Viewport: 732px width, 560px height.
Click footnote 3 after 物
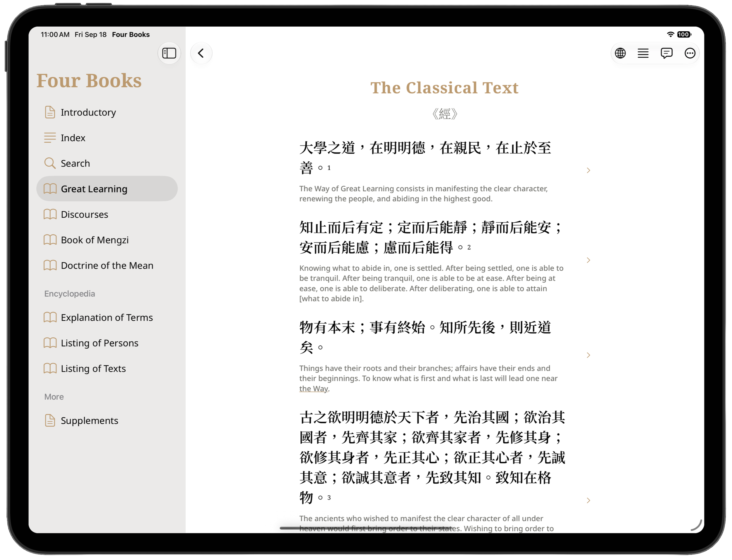[x=329, y=498]
